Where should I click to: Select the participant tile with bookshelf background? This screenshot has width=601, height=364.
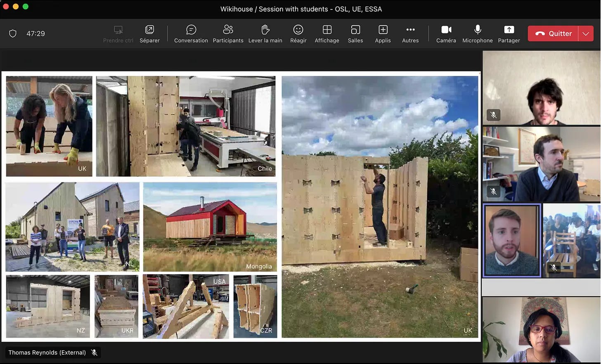(541, 164)
